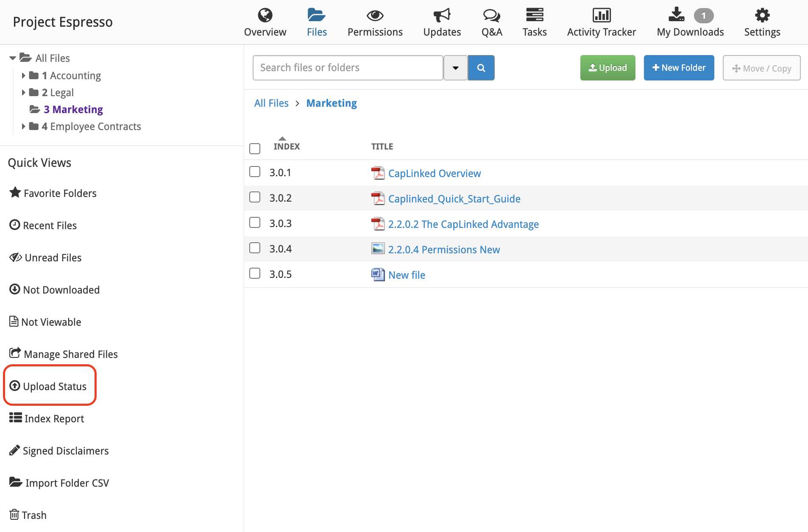The image size is (808, 532).
Task: Toggle the select-all checkbox in the header
Action: click(255, 149)
